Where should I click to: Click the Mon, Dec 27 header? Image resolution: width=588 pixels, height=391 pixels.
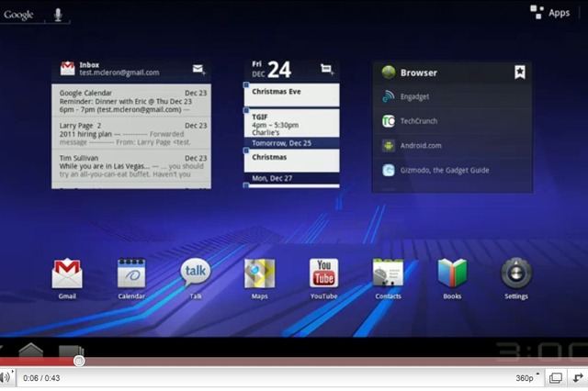(x=292, y=178)
